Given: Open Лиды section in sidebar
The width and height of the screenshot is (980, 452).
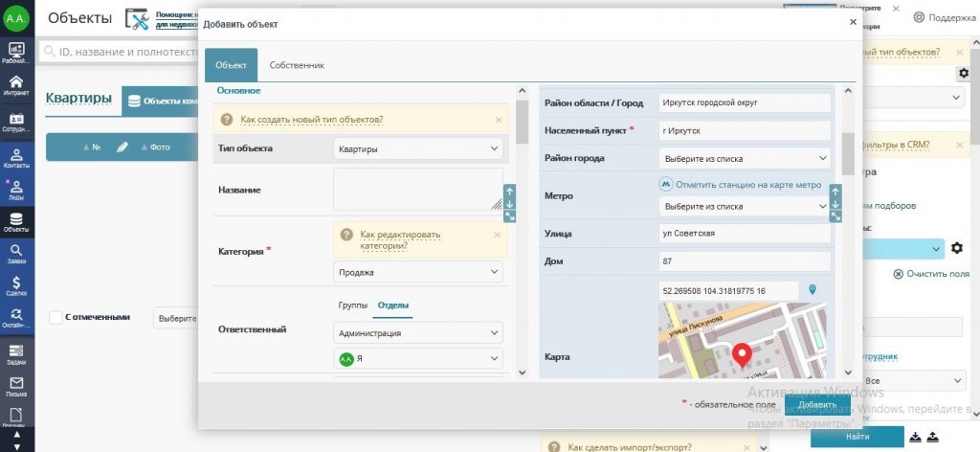Looking at the screenshot, I should (16, 189).
